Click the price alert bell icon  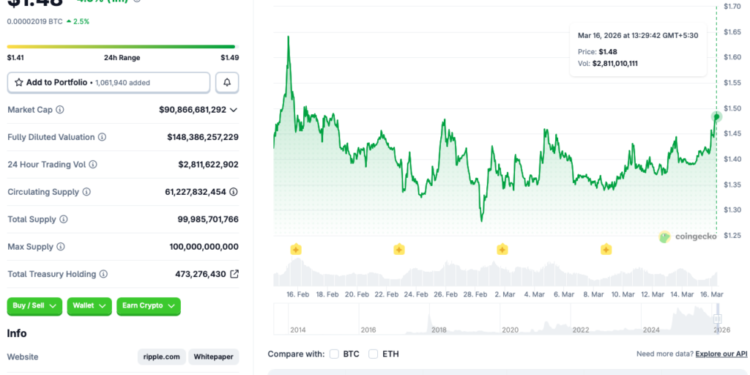click(227, 82)
